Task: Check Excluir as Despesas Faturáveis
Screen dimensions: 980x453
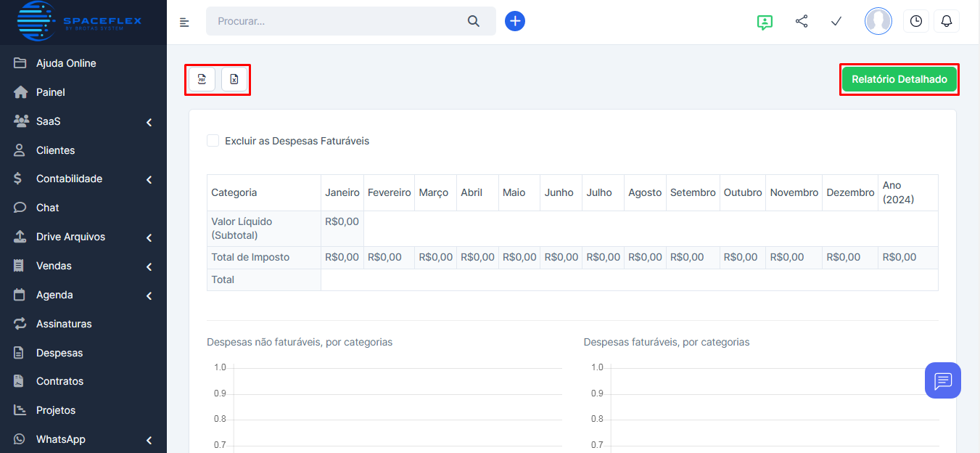Action: point(213,141)
